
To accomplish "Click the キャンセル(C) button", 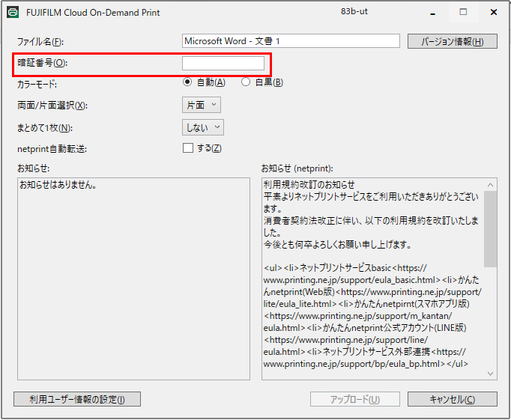I will point(453,399).
